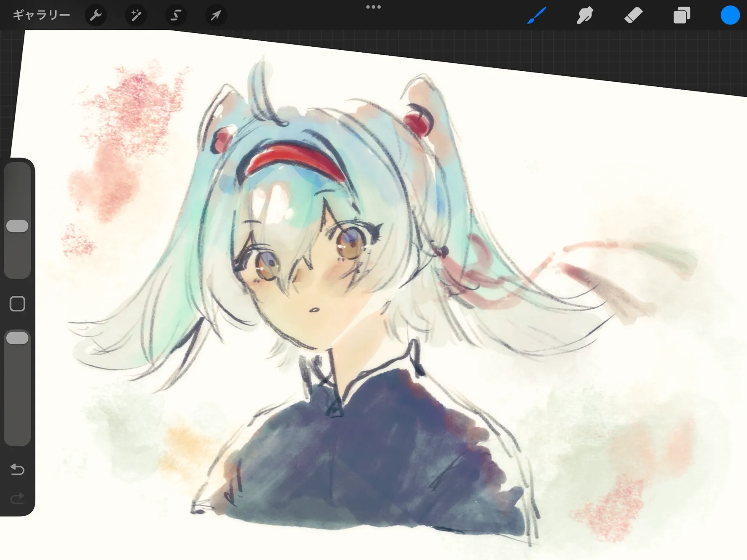Tap the three-dot menu at top center
The width and height of the screenshot is (747, 560).
373,7
